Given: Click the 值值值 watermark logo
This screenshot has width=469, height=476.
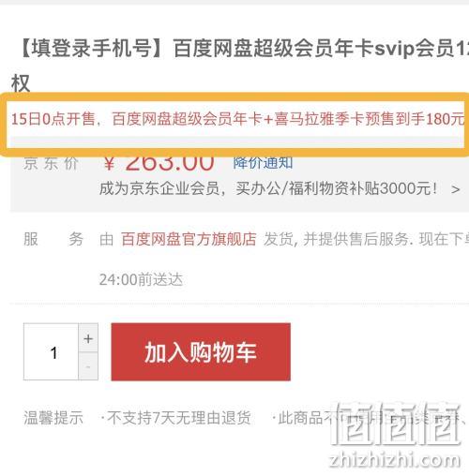Looking at the screenshot, I should pyautogui.click(x=397, y=424).
